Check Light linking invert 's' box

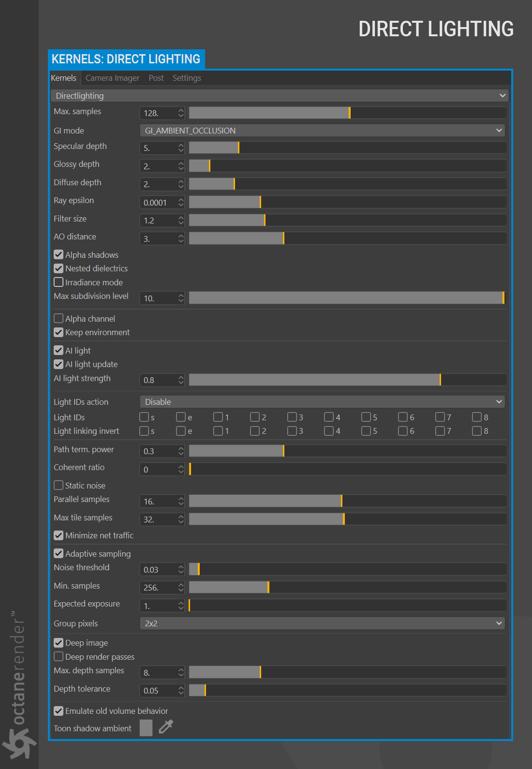tap(144, 430)
